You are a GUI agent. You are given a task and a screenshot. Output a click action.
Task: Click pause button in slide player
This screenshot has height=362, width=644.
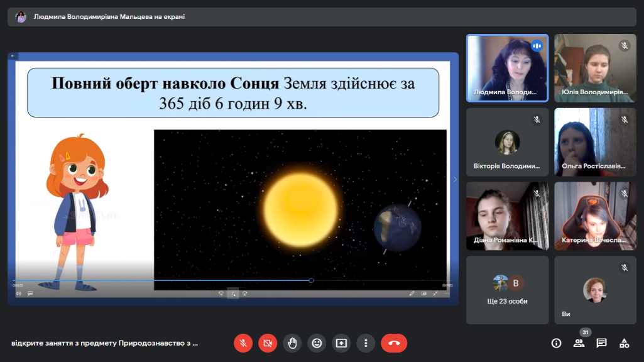pyautogui.click(x=233, y=293)
